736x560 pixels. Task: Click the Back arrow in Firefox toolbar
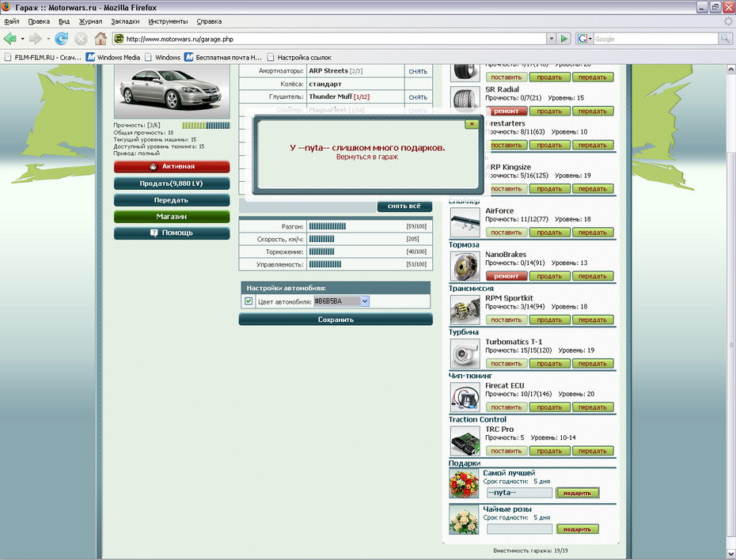10,38
